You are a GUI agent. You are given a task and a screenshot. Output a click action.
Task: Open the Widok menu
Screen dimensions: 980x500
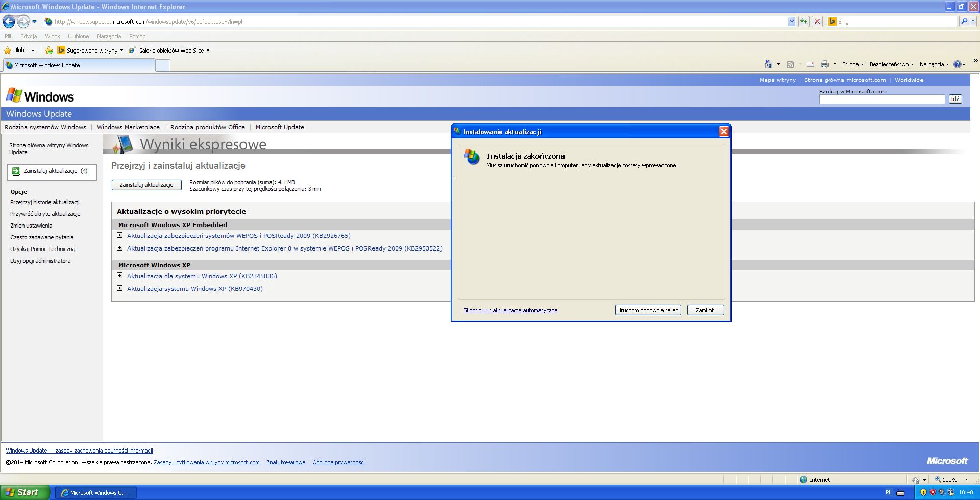[53, 36]
